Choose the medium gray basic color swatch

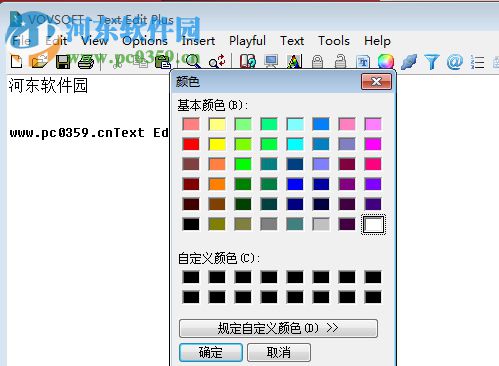(x=269, y=224)
